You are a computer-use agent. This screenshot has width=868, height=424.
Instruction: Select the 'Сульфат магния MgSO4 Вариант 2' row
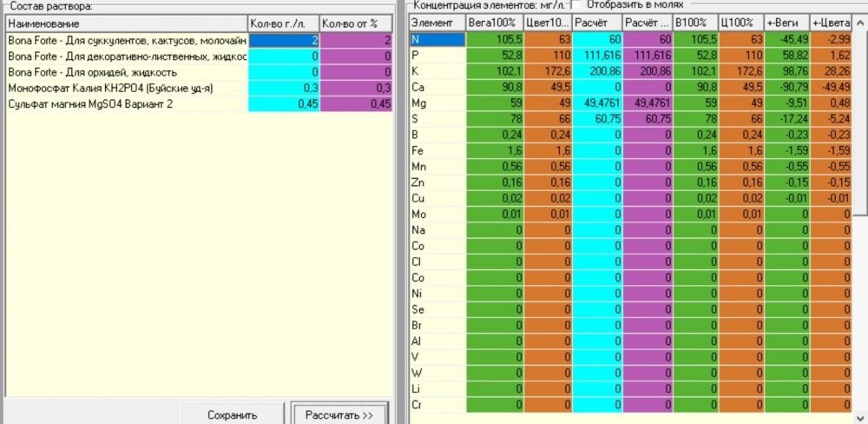pos(200,103)
